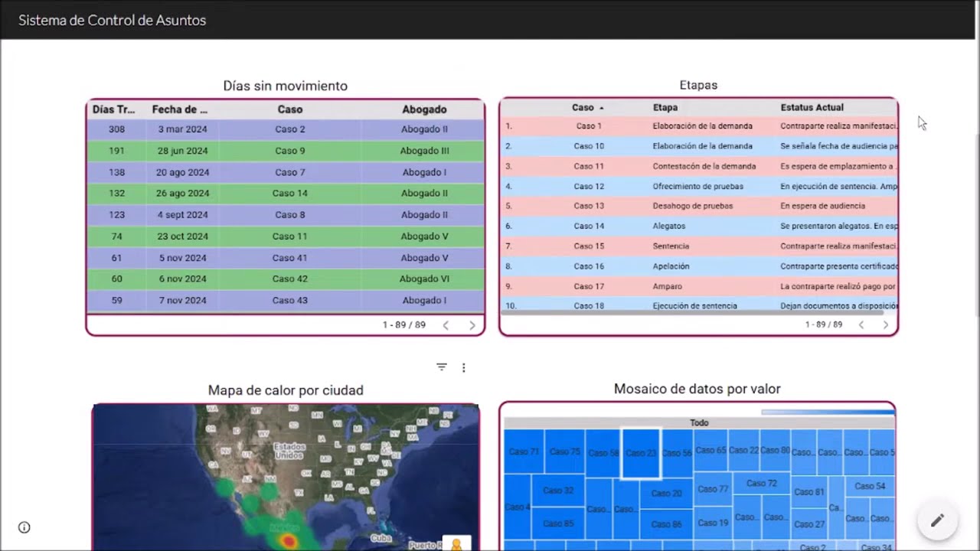980x551 pixels.
Task: Select the '4 sept 2024' date cell
Action: (183, 215)
